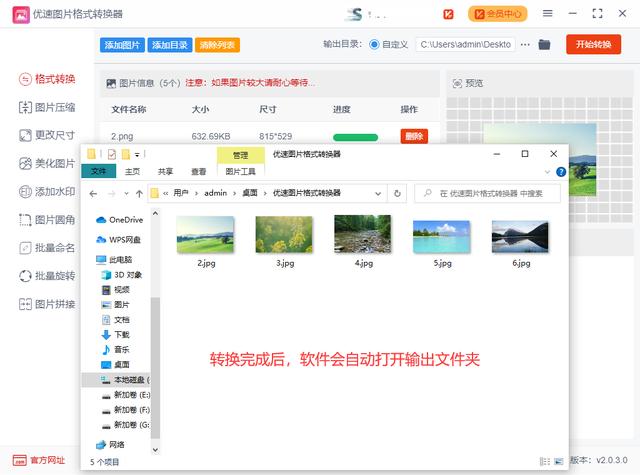Screen dimensions: 640x475
Task: Open Explorer help question mark icon
Action: point(561,172)
